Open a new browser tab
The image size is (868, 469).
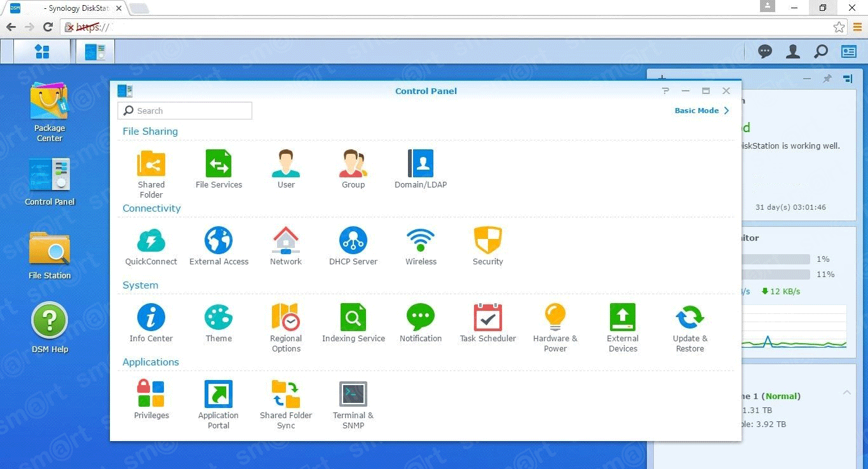pyautogui.click(x=139, y=8)
